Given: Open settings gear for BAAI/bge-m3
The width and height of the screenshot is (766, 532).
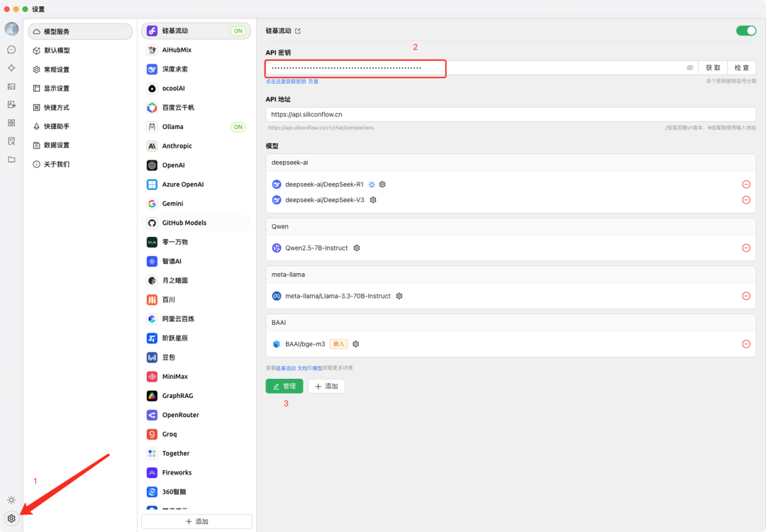Looking at the screenshot, I should 355,344.
